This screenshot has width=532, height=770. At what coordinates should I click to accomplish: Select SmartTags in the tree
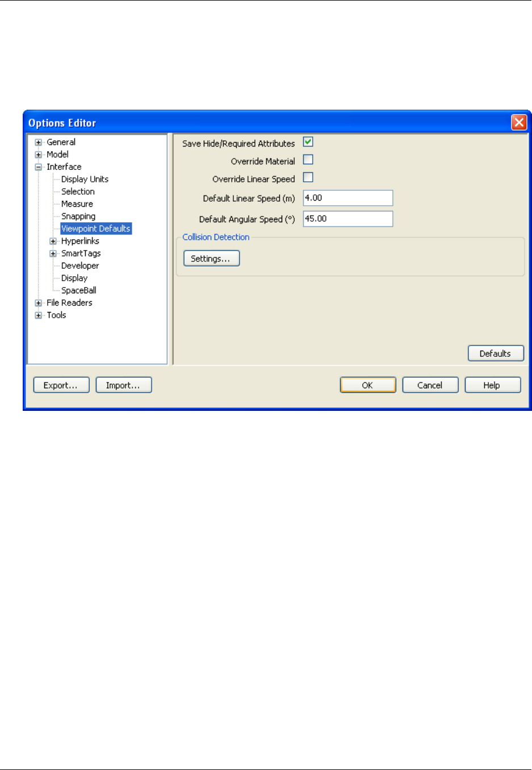[x=81, y=253]
